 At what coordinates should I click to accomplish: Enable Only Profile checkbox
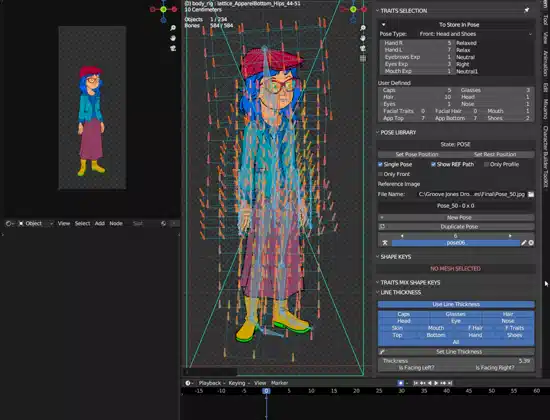(486, 164)
